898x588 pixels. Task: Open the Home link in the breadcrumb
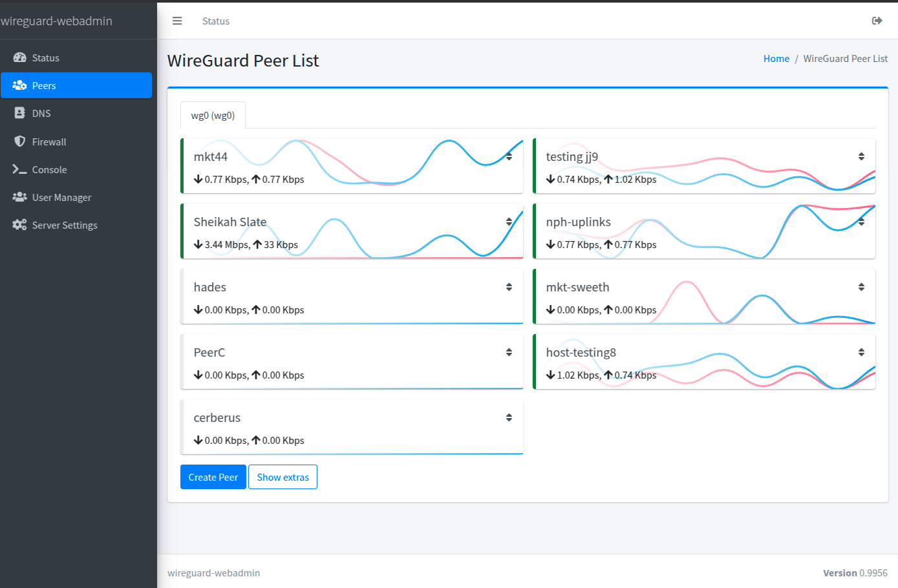click(776, 58)
